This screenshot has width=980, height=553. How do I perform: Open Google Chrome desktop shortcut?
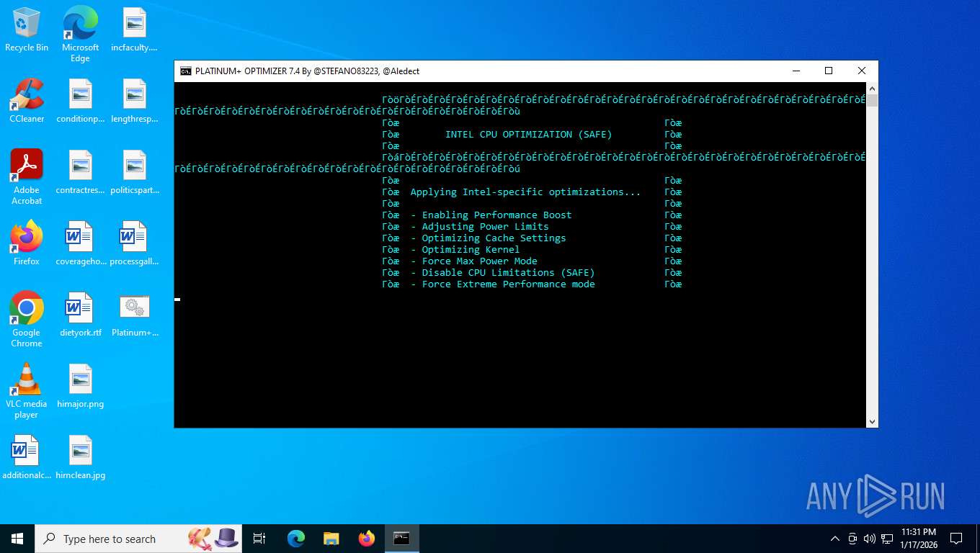coord(27,319)
